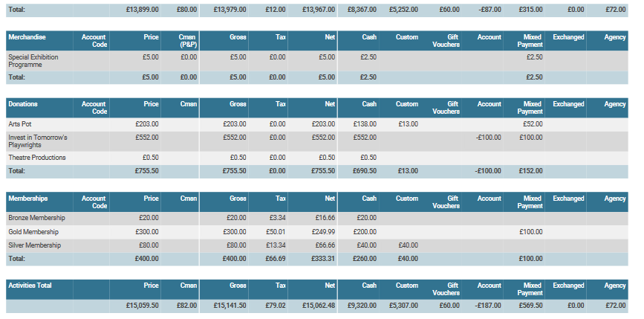Click £13,979.00 in the top Total row

click(230, 10)
